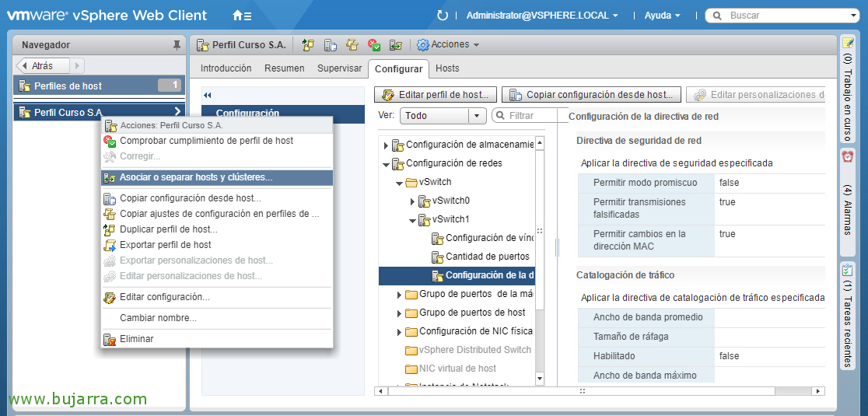Expand Configuración de almacenamiento node

(386, 145)
